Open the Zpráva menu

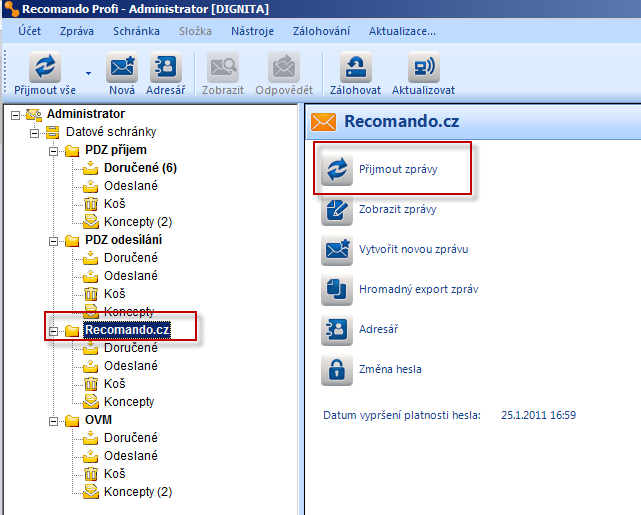[x=77, y=31]
